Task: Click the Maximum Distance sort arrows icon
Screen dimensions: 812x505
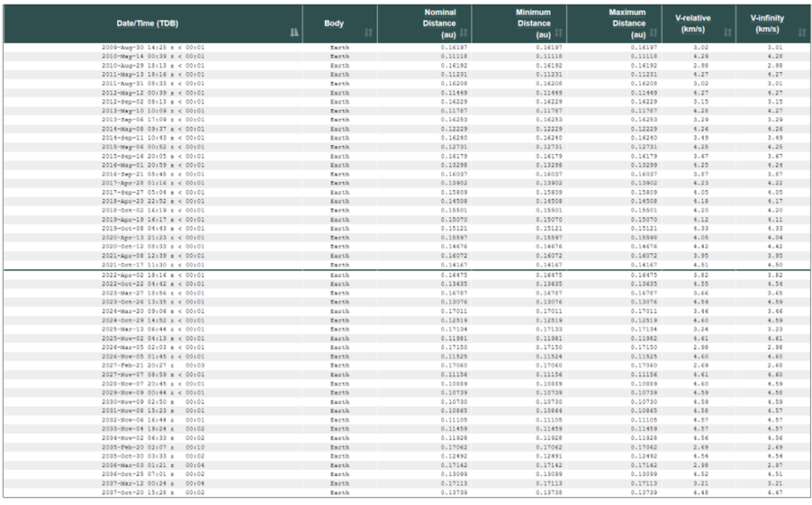Action: point(654,33)
